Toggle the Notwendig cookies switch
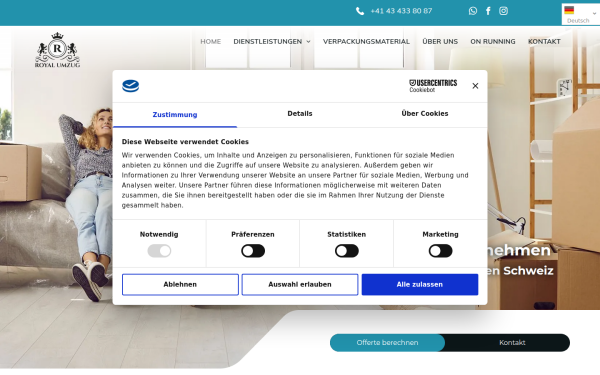 pyautogui.click(x=159, y=251)
